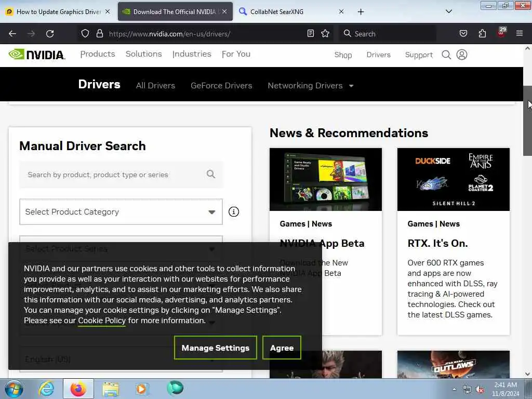Close the How to Update Graphics Driver tab
532x399 pixels.
point(108,11)
